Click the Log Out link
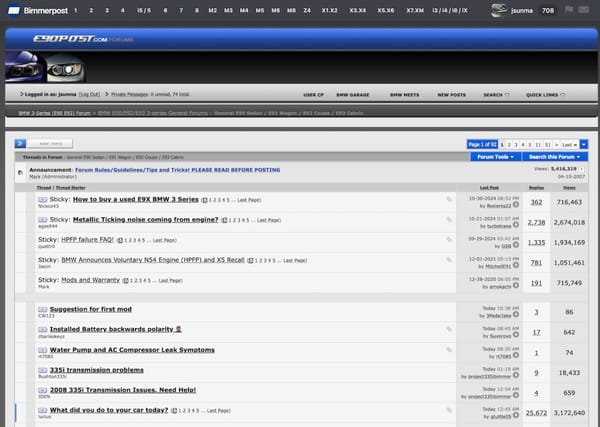 tap(89, 94)
